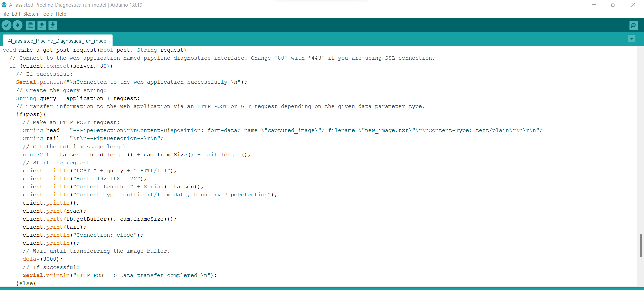Click 'make_a_get_post_request' function name
The width and height of the screenshot is (644, 290).
58,50
